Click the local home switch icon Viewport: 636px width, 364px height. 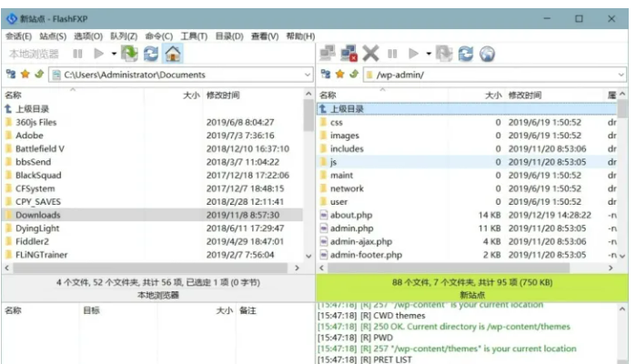(x=173, y=54)
